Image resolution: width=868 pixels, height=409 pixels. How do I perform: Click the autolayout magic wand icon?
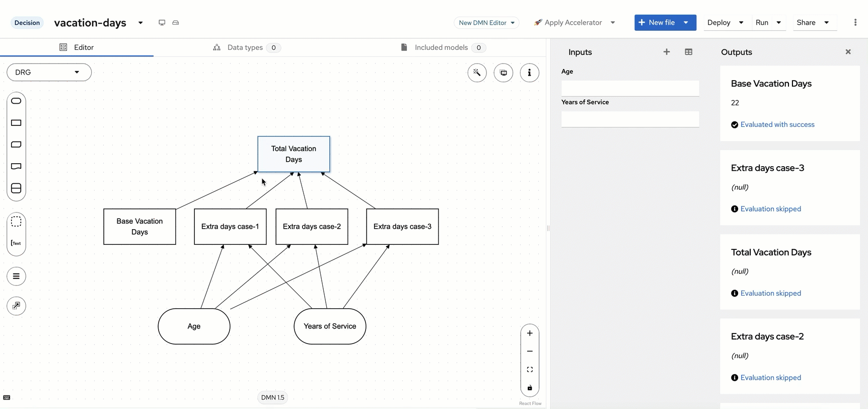pos(477,73)
